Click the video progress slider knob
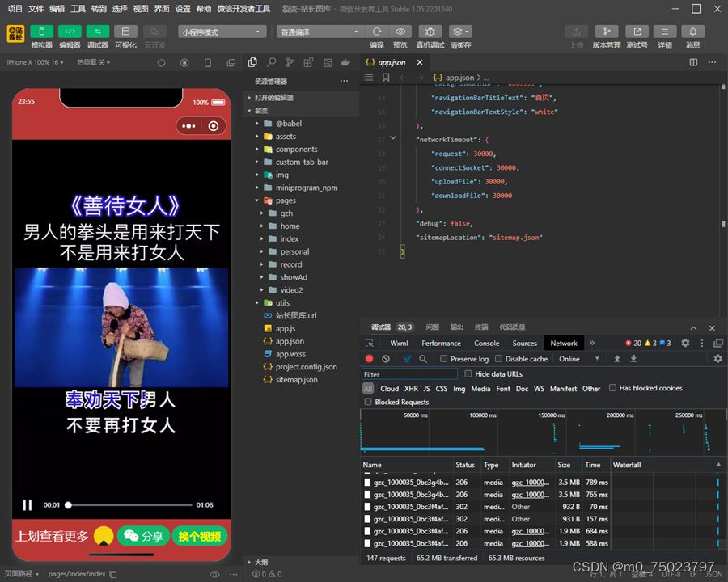 (x=68, y=505)
